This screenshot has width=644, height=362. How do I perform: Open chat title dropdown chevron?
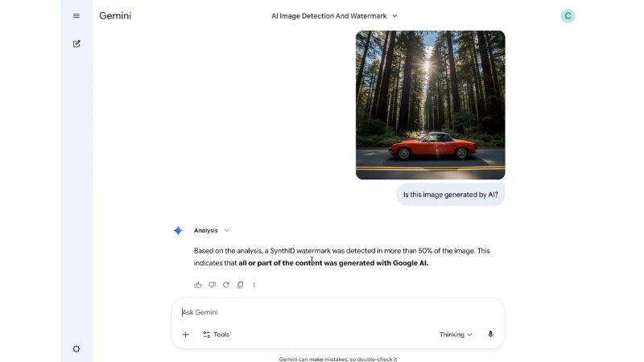394,16
